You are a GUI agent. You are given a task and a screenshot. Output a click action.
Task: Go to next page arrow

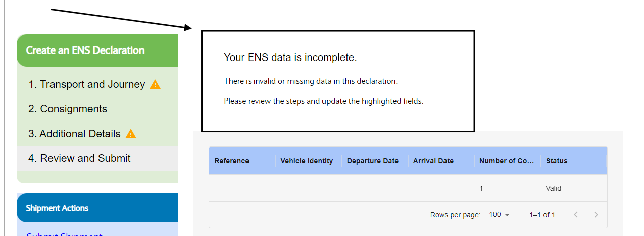[x=596, y=215]
